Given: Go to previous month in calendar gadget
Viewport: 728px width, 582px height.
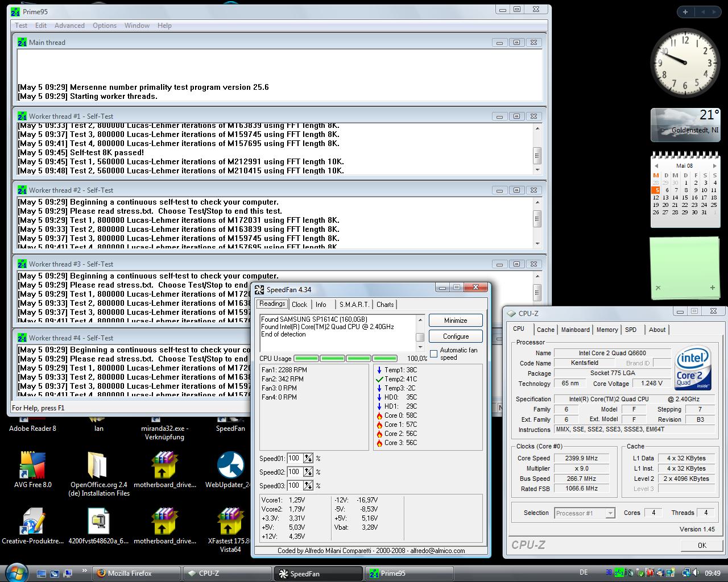Looking at the screenshot, I should [656, 166].
